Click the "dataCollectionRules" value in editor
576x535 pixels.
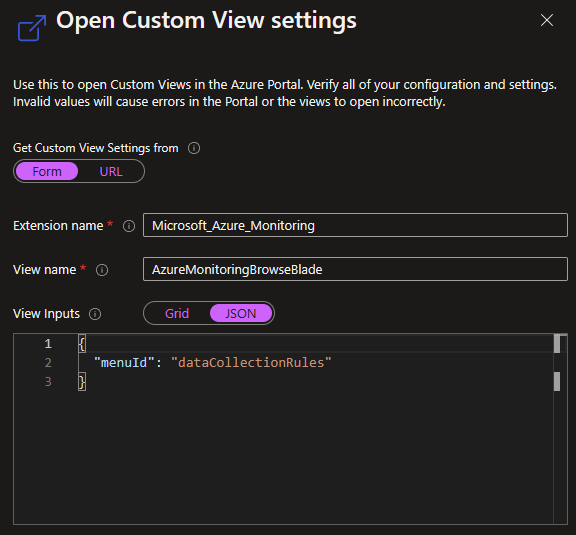(251, 363)
